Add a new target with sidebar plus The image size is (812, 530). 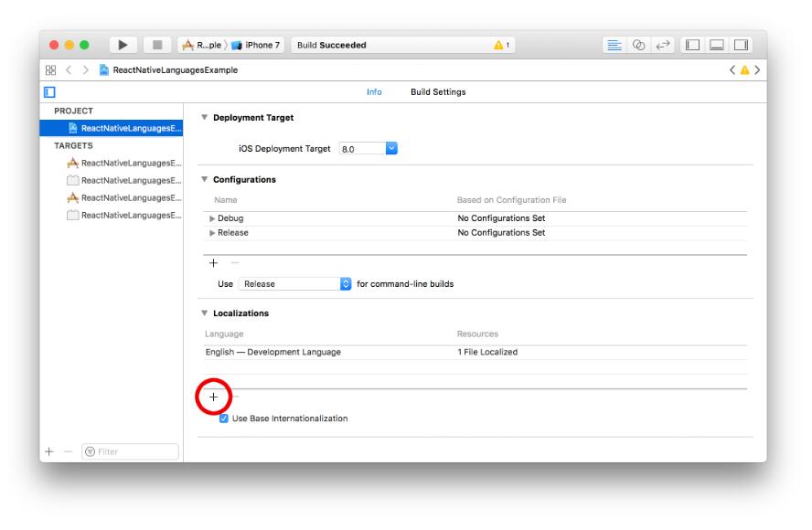point(49,451)
